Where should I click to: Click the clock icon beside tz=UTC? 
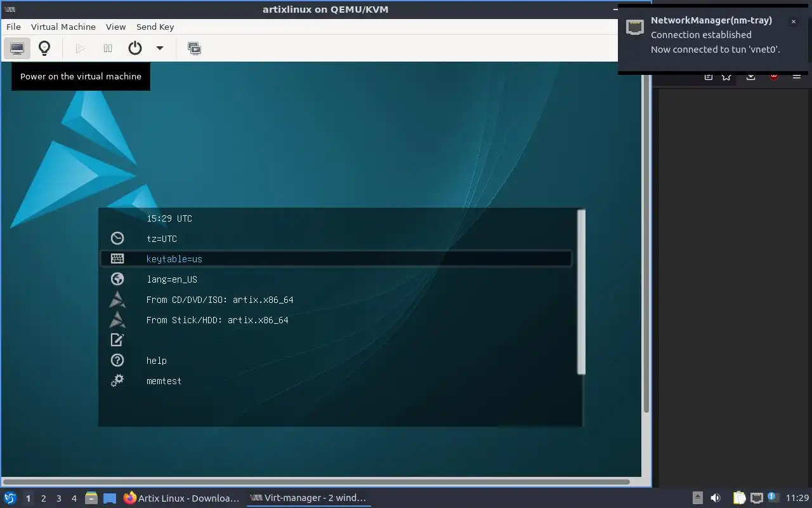point(117,238)
